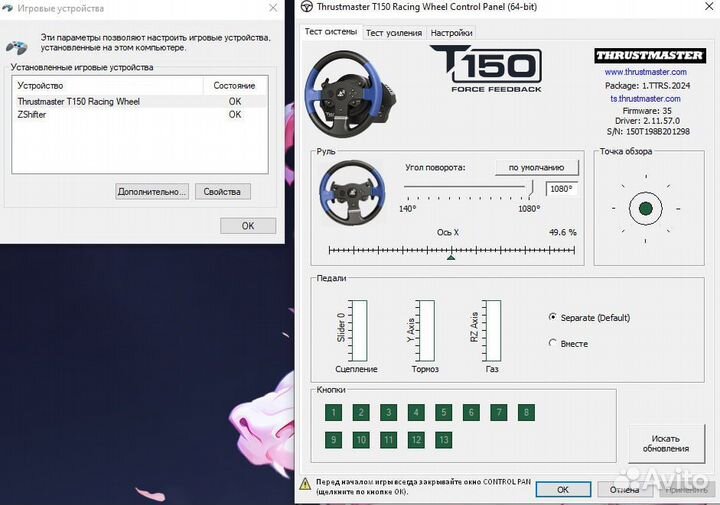This screenshot has height=505, width=720.
Task: Click Дополнительно... in Игровые устройства
Action: (152, 191)
